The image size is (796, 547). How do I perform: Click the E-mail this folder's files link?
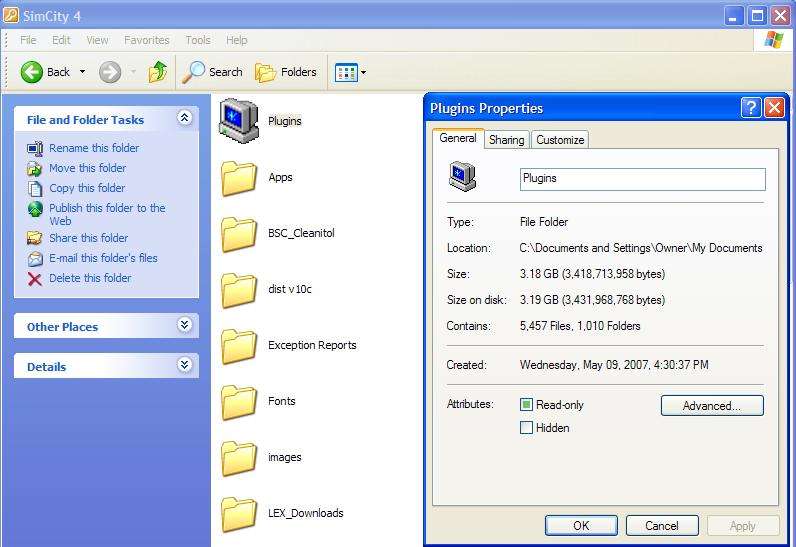point(103,258)
